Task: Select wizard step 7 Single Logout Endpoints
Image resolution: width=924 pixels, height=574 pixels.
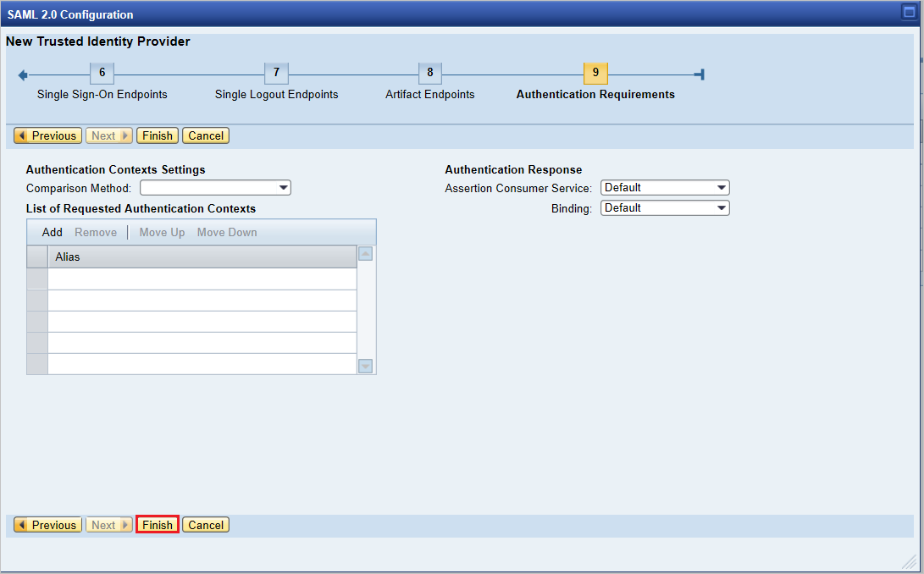Action: pos(276,73)
